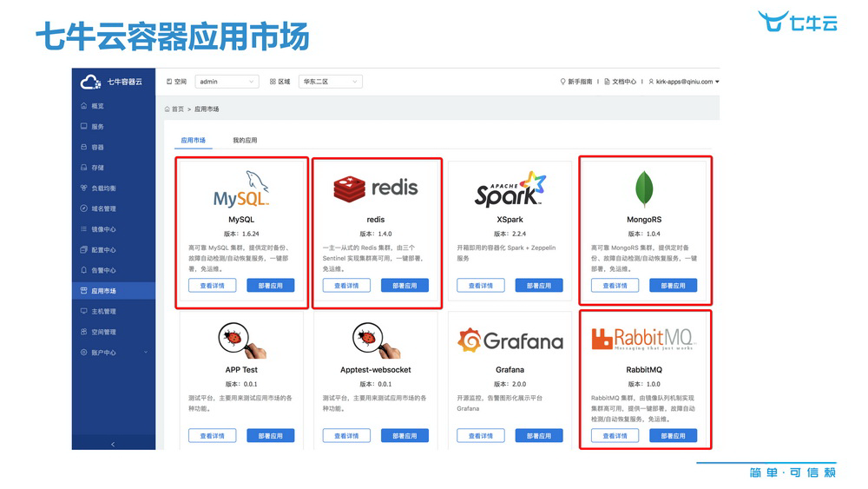Deploy APP Test with 部署应用 button

(x=271, y=436)
